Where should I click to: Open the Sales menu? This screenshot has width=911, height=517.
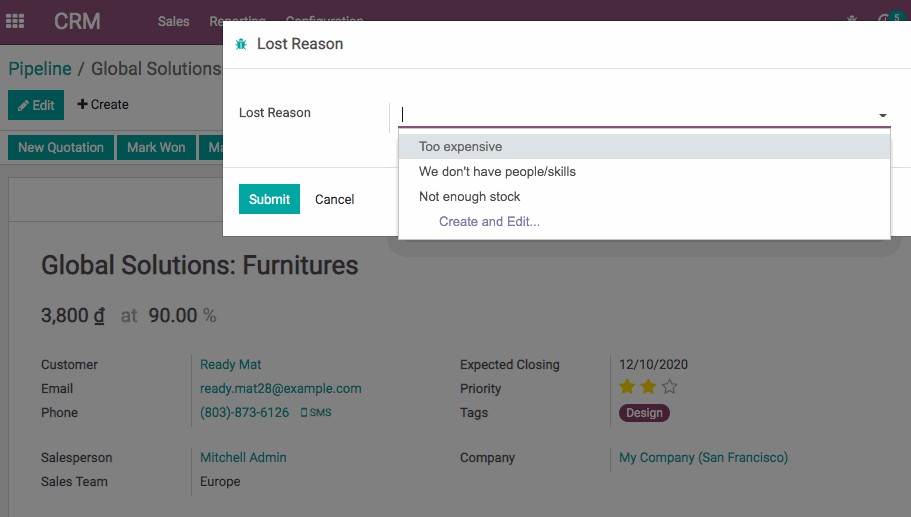[x=173, y=21]
